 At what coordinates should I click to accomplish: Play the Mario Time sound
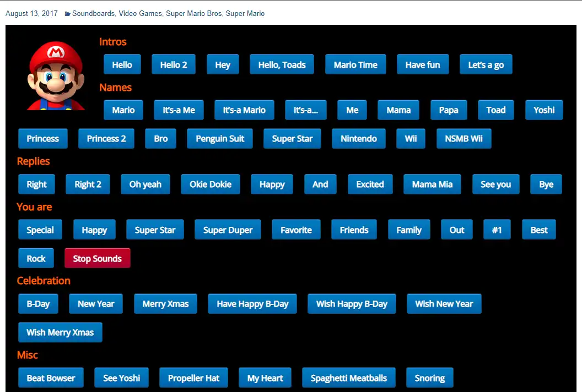355,64
